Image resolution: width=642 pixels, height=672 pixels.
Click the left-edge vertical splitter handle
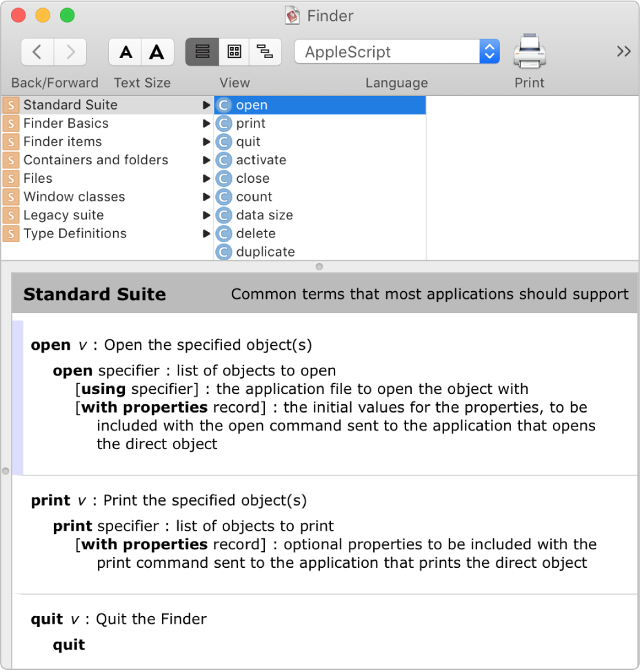[x=6, y=471]
